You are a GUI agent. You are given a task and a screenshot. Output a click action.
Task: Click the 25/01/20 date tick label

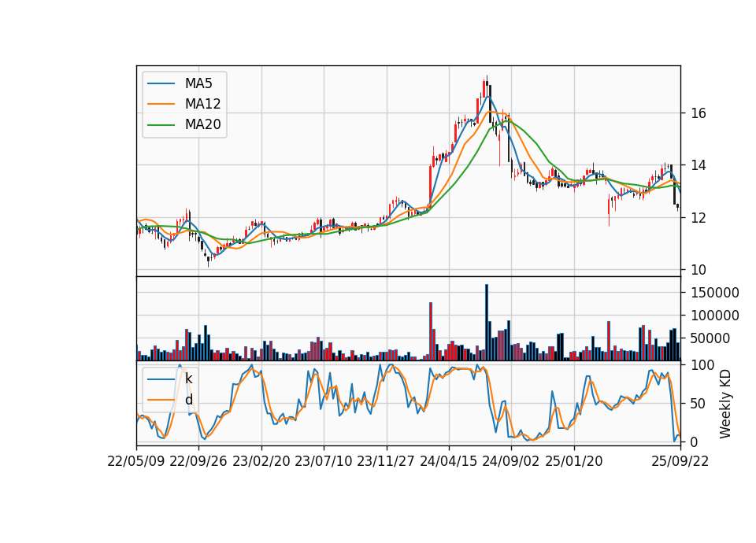pos(574,461)
